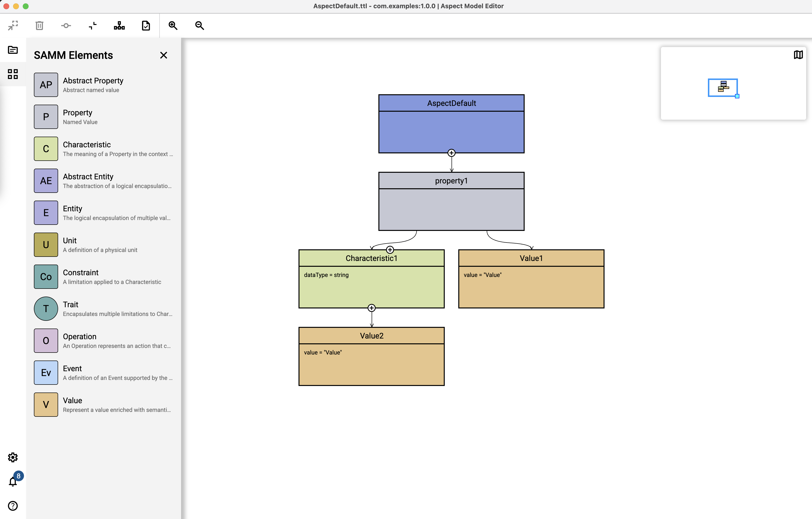Zoom in using magnifier plus icon

coord(173,26)
